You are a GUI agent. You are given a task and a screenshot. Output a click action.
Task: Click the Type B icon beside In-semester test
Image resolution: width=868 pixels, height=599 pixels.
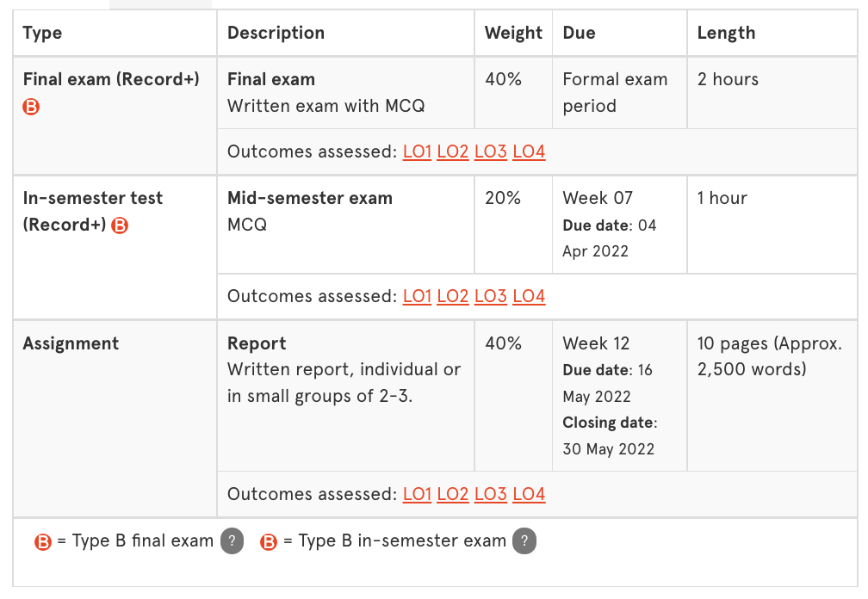[x=120, y=225]
